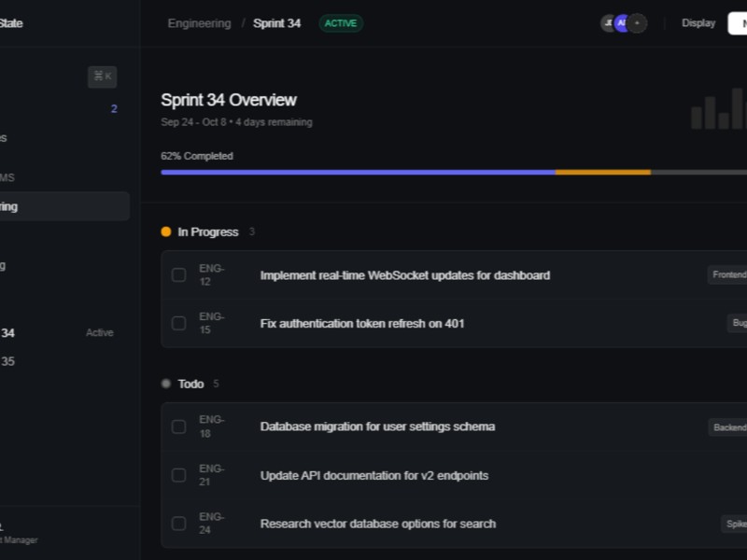Click the ⌘K search shortcut in the sidebar
The image size is (747, 560).
102,77
